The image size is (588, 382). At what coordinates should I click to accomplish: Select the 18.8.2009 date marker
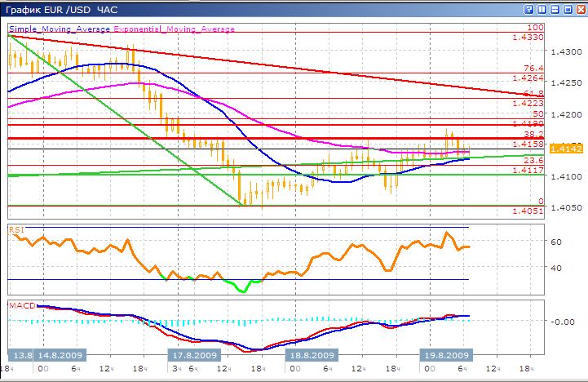click(310, 356)
